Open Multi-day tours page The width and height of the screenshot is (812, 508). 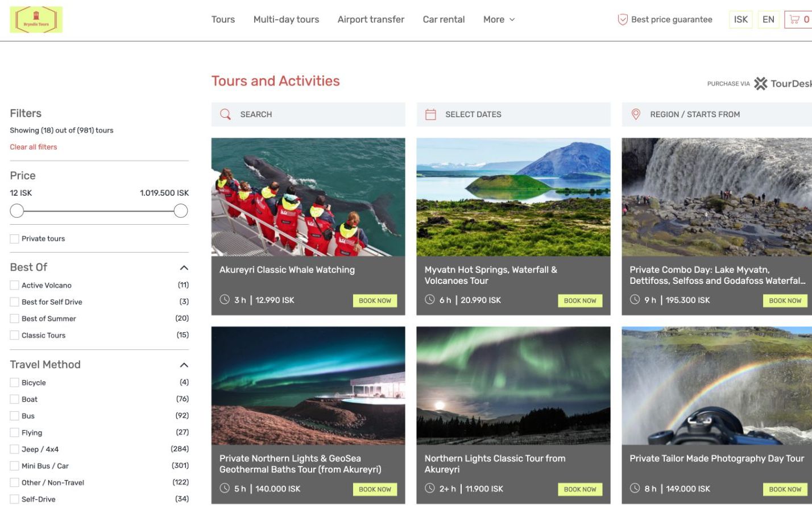point(286,19)
